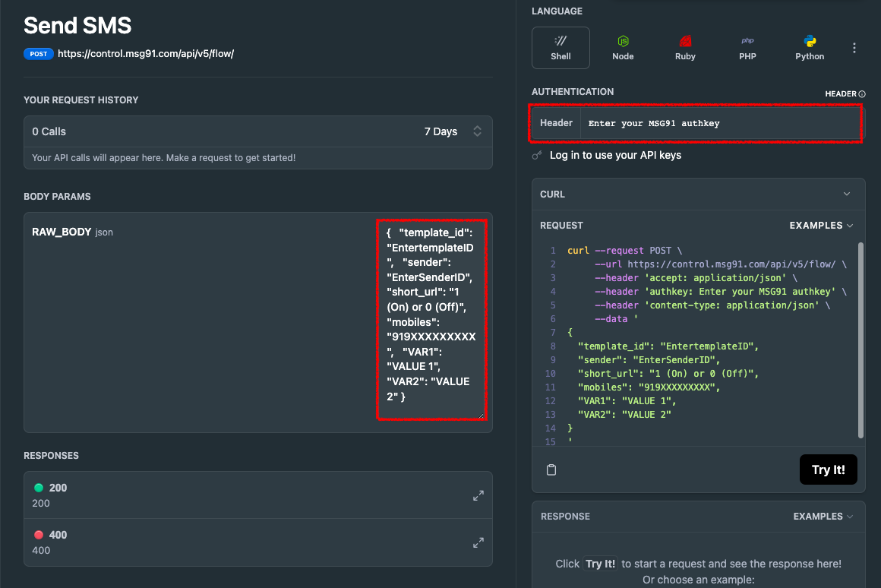Screen dimensions: 881x588
Task: Click the '--header authkey' code line
Action: pos(720,292)
